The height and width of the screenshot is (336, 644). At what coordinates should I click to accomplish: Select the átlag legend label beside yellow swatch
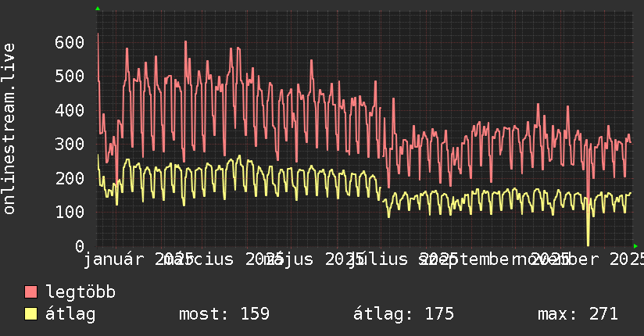pos(70,314)
